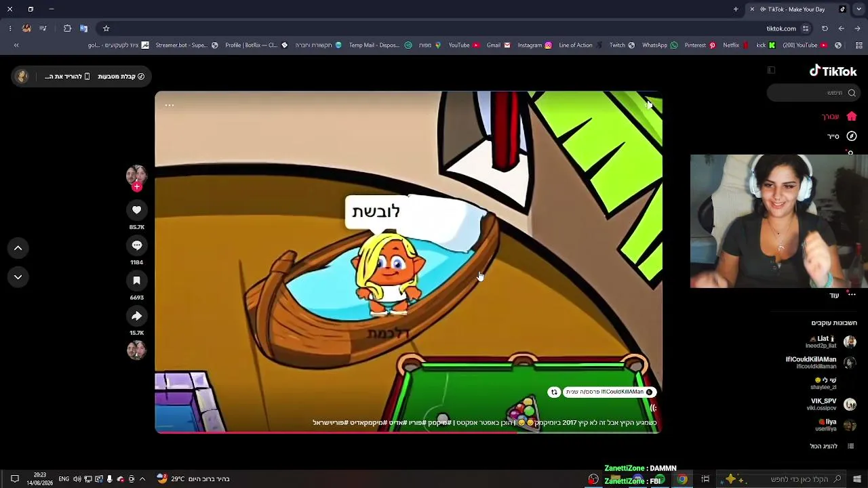
Task: Click the Get Coins (קבלת מטבעות) button
Action: [x=121, y=77]
